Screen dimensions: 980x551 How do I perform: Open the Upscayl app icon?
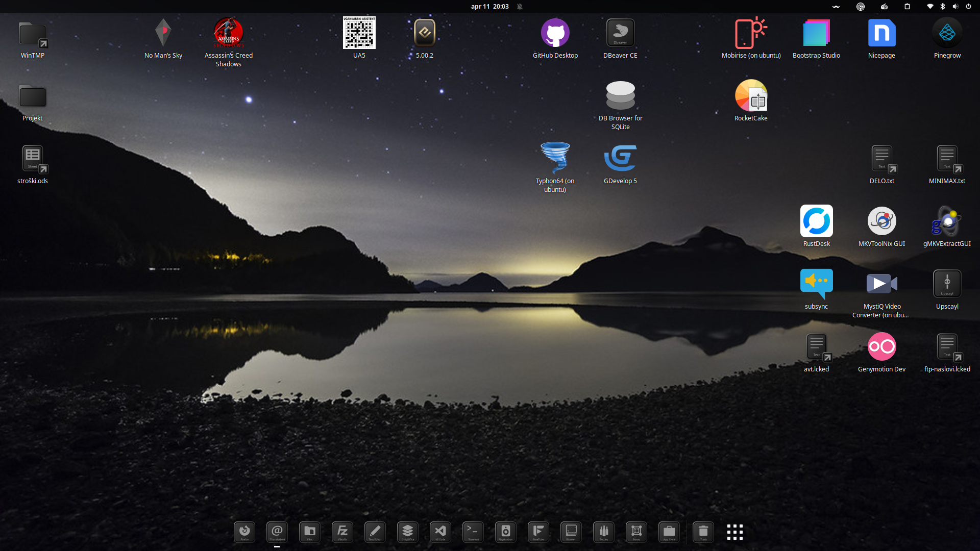947,284
